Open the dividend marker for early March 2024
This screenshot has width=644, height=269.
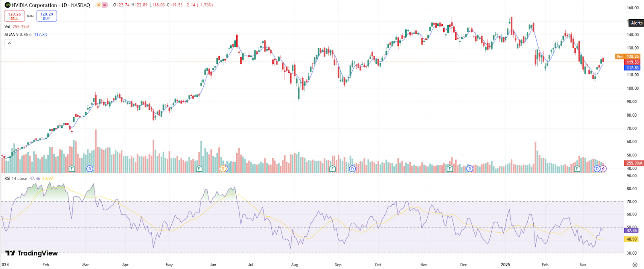90,168
